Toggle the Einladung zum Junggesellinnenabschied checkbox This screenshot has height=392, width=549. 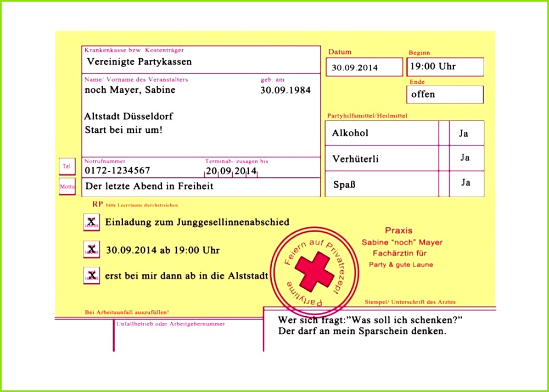click(x=91, y=222)
